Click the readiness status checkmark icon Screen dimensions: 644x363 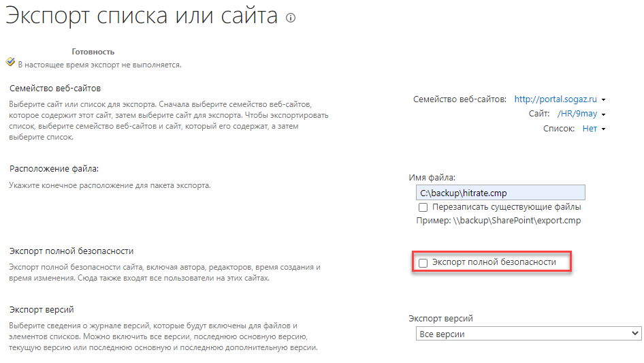click(10, 62)
